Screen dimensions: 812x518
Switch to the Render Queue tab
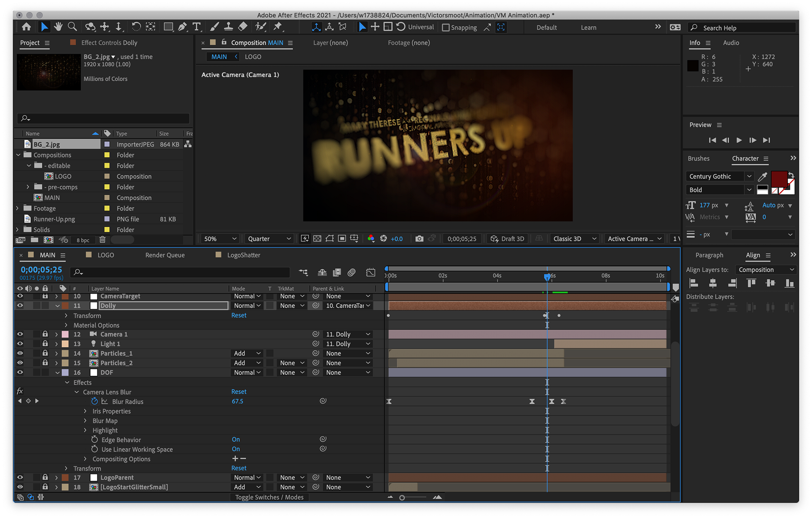pos(165,255)
